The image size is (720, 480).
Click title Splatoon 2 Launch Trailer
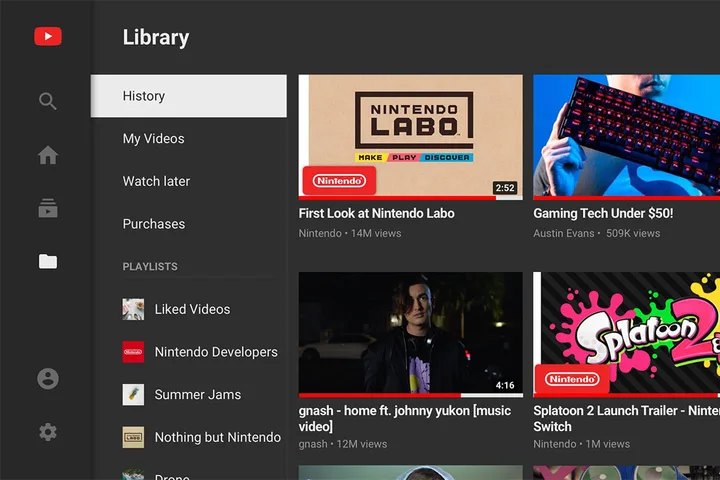tap(626, 418)
